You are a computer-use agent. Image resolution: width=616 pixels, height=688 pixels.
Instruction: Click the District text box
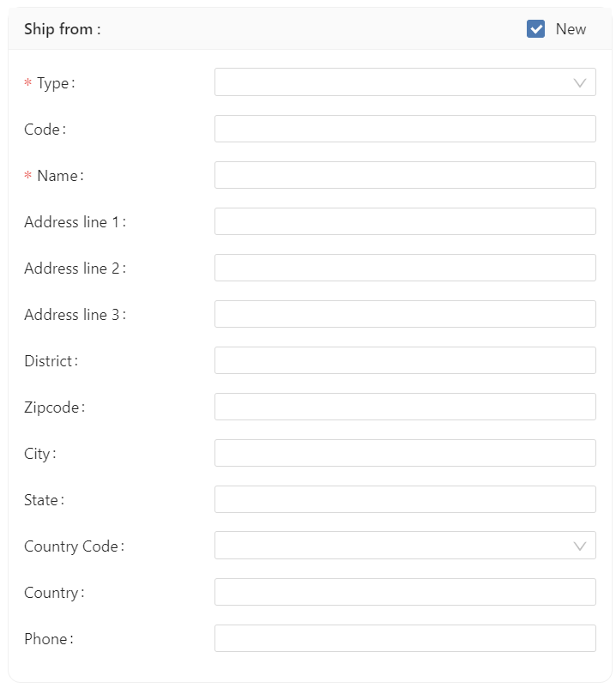[x=405, y=360]
